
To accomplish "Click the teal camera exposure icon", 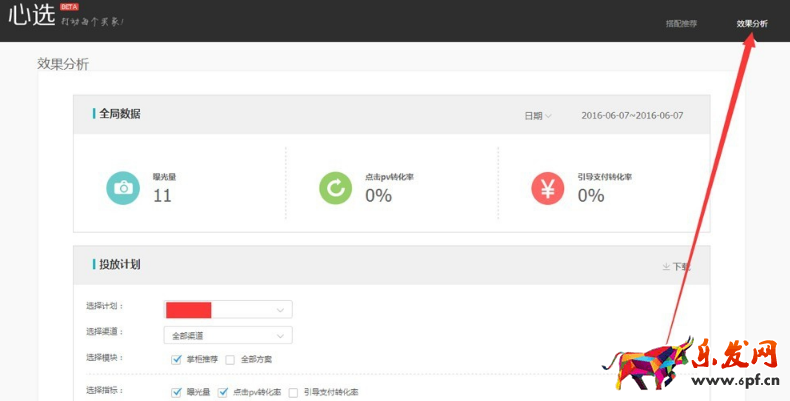I will point(123,188).
